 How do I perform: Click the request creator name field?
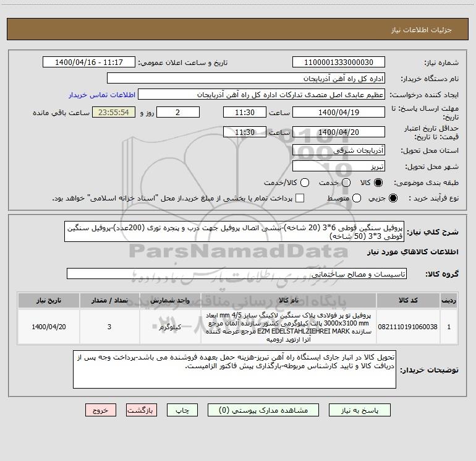261,95
